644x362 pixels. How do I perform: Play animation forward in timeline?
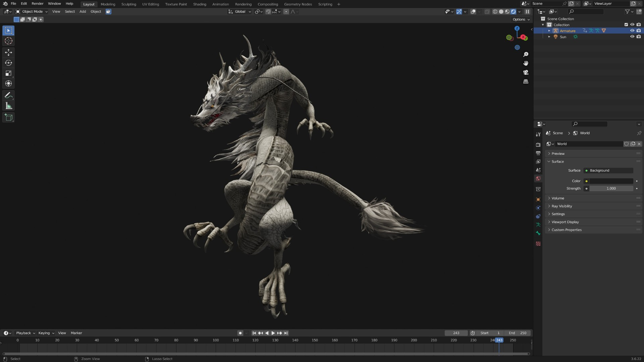[273, 333]
